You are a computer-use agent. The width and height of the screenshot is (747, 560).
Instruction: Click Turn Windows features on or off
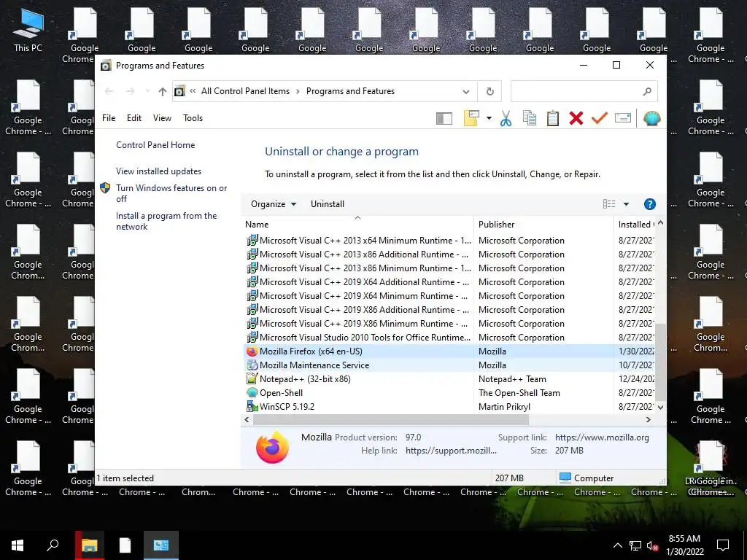[x=171, y=193]
